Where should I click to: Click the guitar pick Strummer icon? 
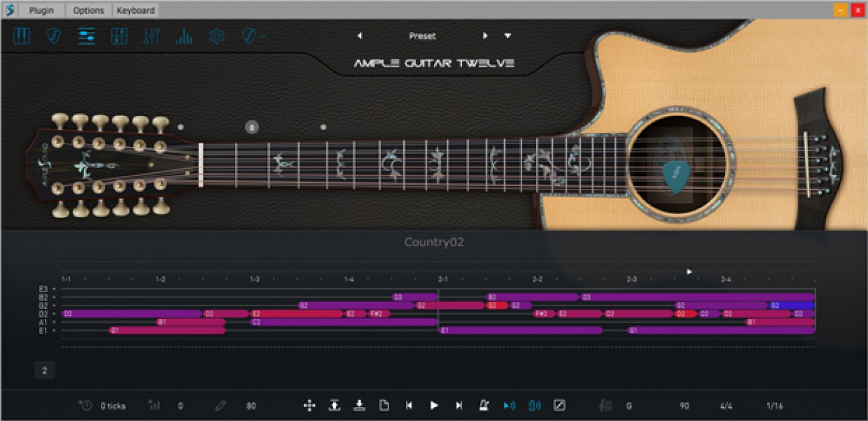click(54, 36)
